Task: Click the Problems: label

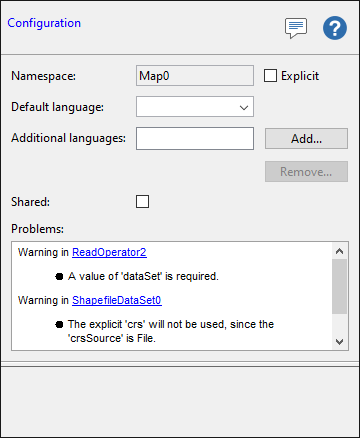Action: tap(37, 229)
